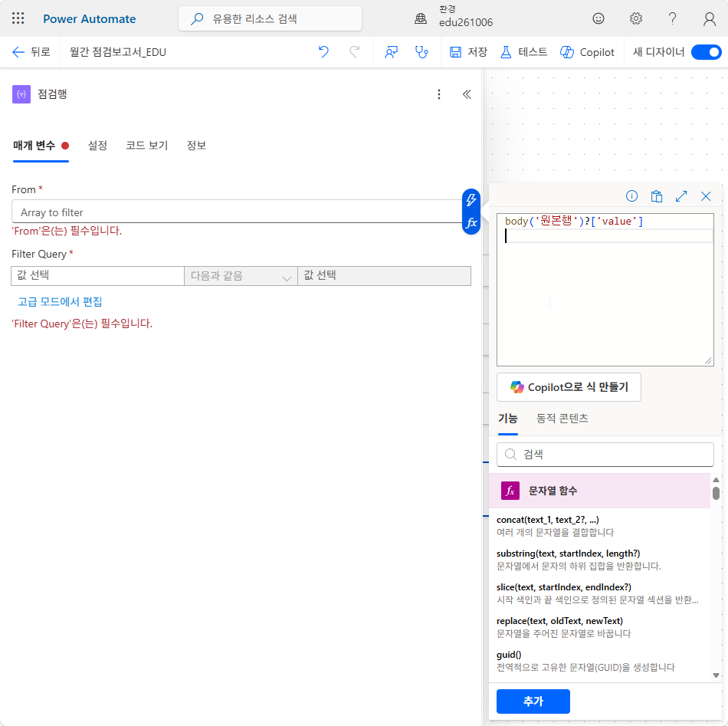The width and height of the screenshot is (728, 726).
Task: Open the 다음과 같음 operator dropdown
Action: pos(241,276)
